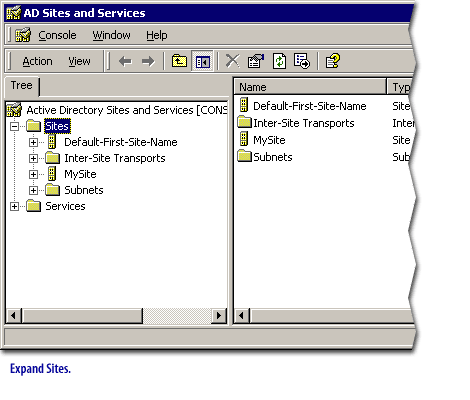Toggle the Show/Hide Console Tree icon
This screenshot has width=470, height=400.
coord(202,61)
